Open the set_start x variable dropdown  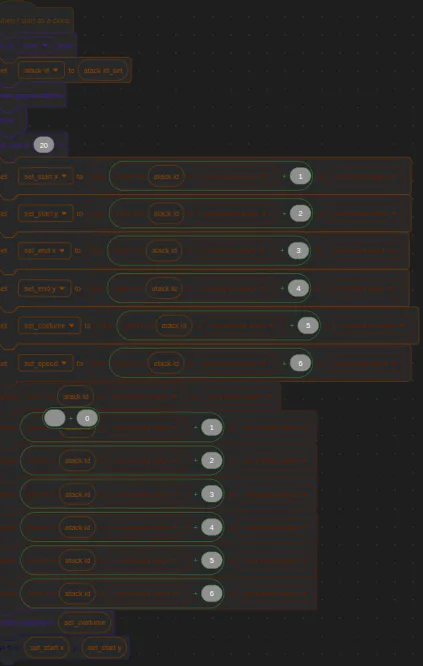(x=45, y=176)
